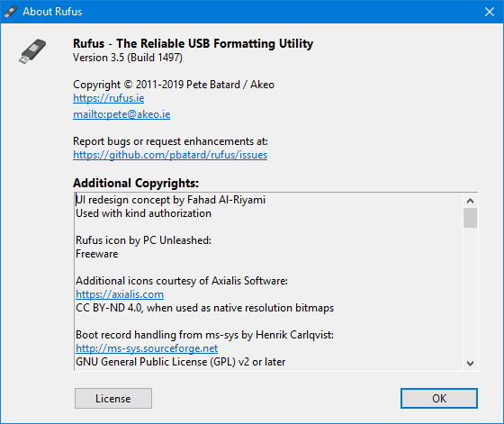Click the mailto:pete@akeo.ie email link
This screenshot has width=504, height=424.
click(x=121, y=114)
